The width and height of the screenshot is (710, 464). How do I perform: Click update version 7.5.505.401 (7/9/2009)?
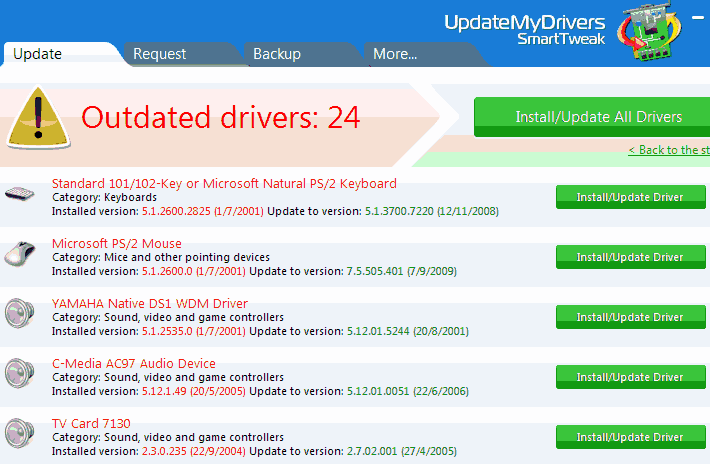(402, 271)
